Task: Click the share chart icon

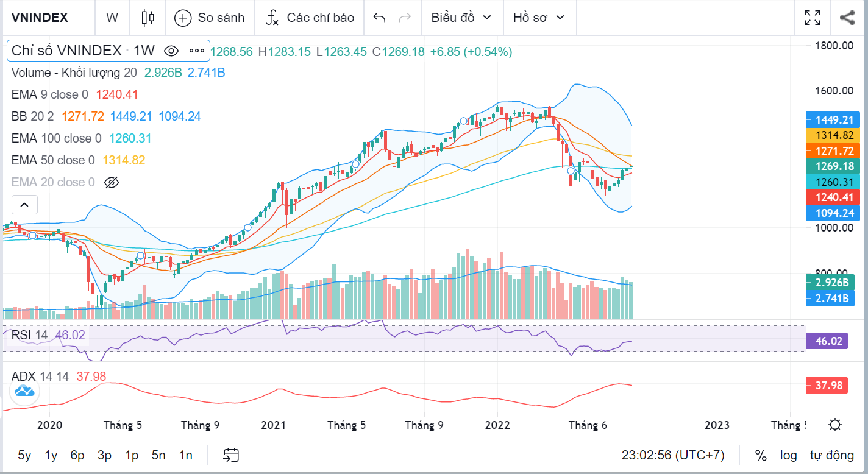Action: click(847, 17)
